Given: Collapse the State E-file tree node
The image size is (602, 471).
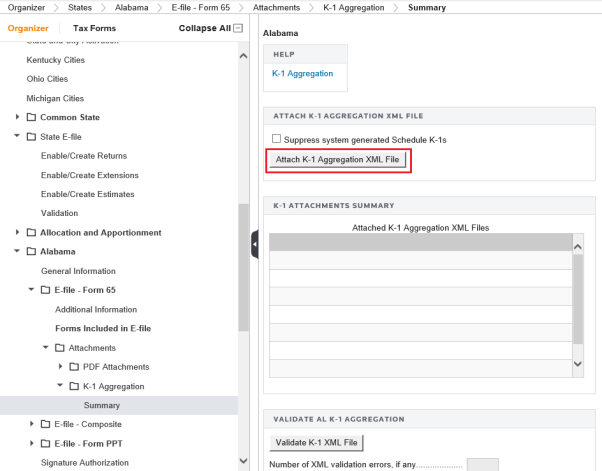Looking at the screenshot, I should 17,137.
